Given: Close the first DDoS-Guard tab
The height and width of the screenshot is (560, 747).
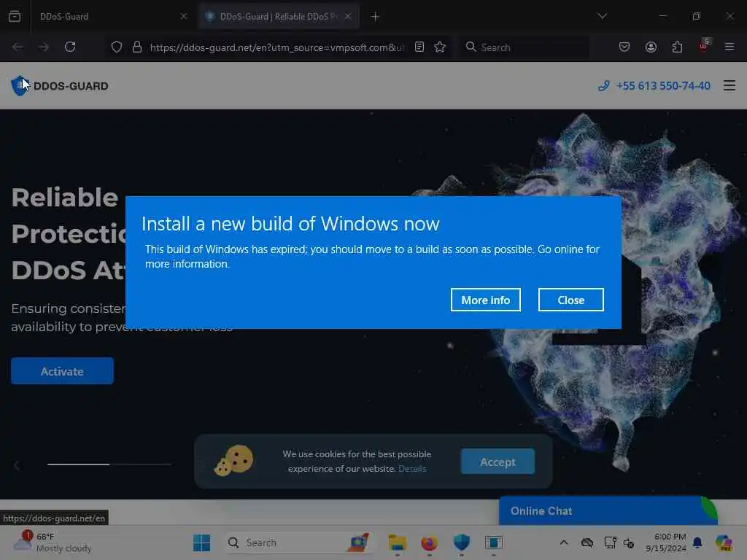Looking at the screenshot, I should tap(184, 16).
